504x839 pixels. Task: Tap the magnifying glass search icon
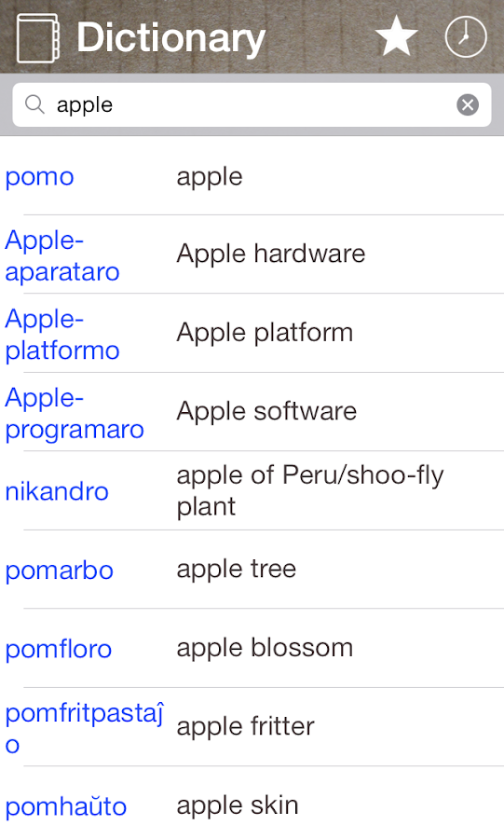coord(34,104)
